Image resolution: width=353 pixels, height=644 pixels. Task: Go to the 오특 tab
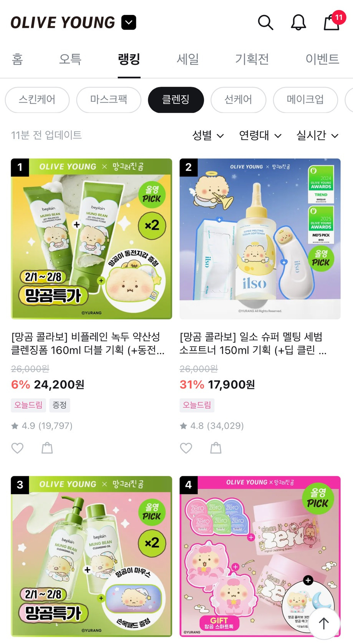tap(70, 59)
